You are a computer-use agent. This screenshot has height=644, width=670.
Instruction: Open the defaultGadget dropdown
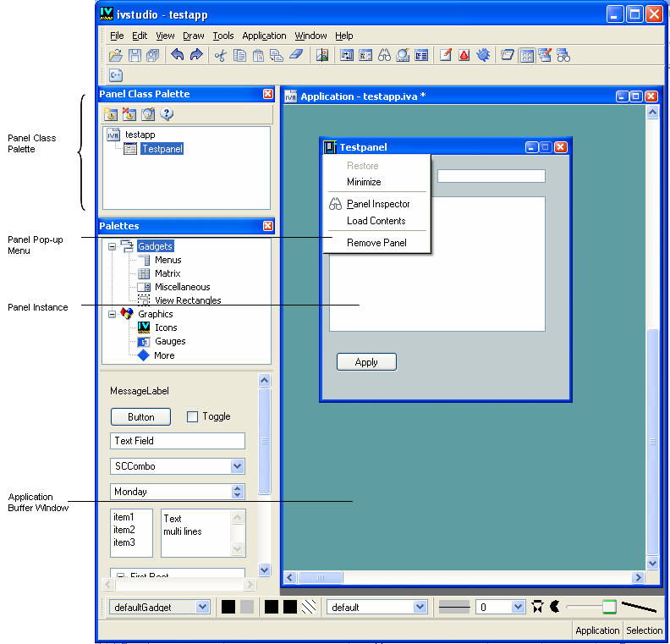pyautogui.click(x=202, y=607)
